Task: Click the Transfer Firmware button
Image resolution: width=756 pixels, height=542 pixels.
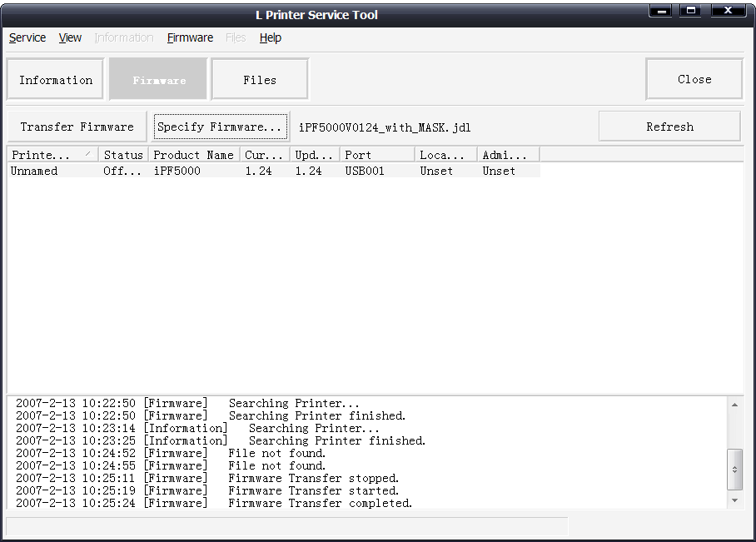Action: [x=77, y=127]
